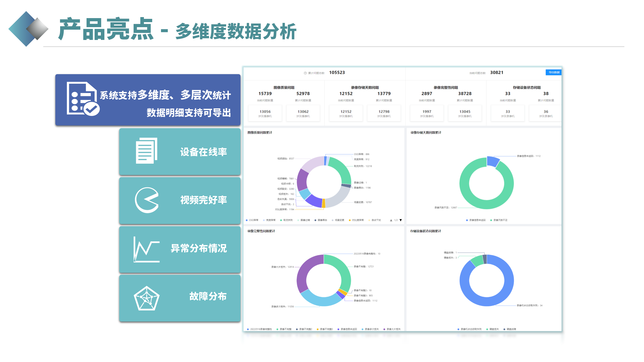Click the checklist document icon in blue banner

[83, 99]
